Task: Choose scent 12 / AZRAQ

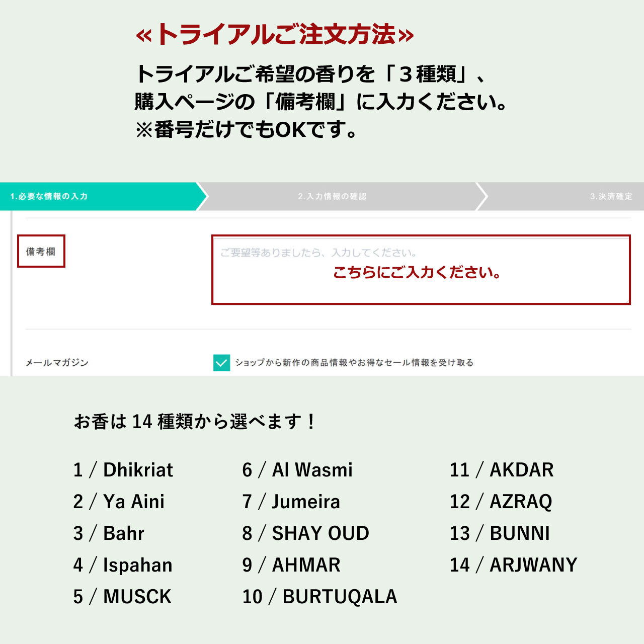Action: (x=501, y=502)
